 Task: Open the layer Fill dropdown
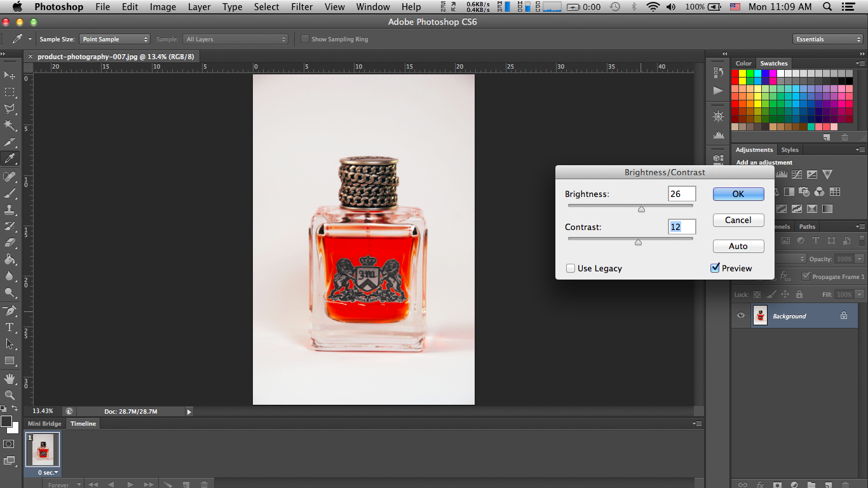click(x=859, y=294)
